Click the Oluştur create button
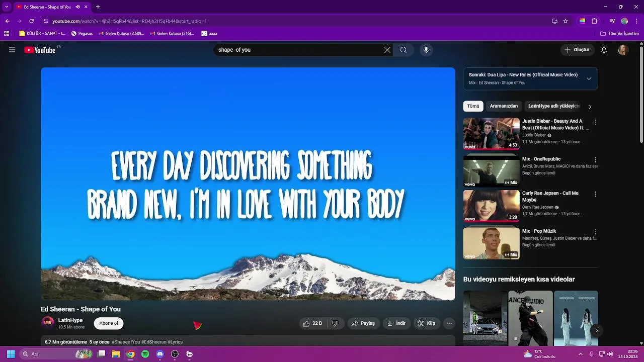This screenshot has width=644, height=362. click(x=577, y=50)
